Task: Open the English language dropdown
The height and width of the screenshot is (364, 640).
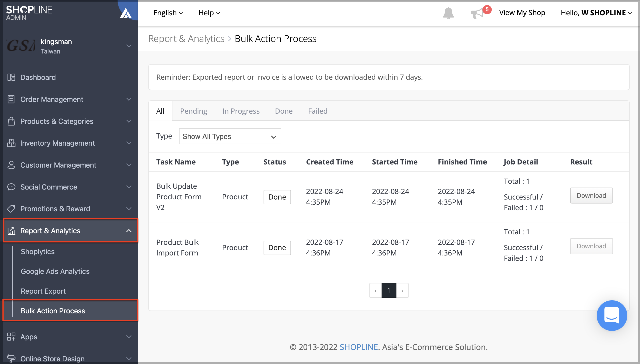Action: click(x=168, y=13)
